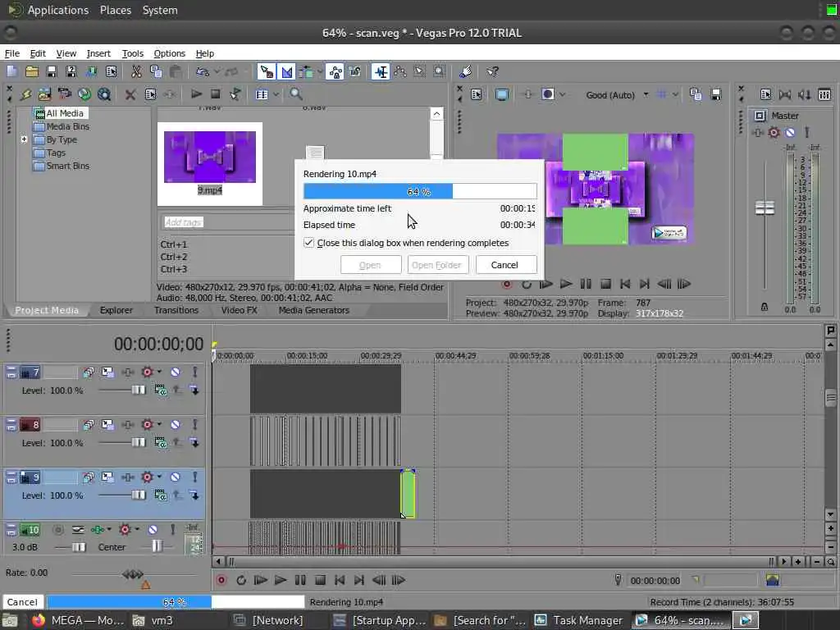Stop the Project Media preview playback

pos(216,94)
